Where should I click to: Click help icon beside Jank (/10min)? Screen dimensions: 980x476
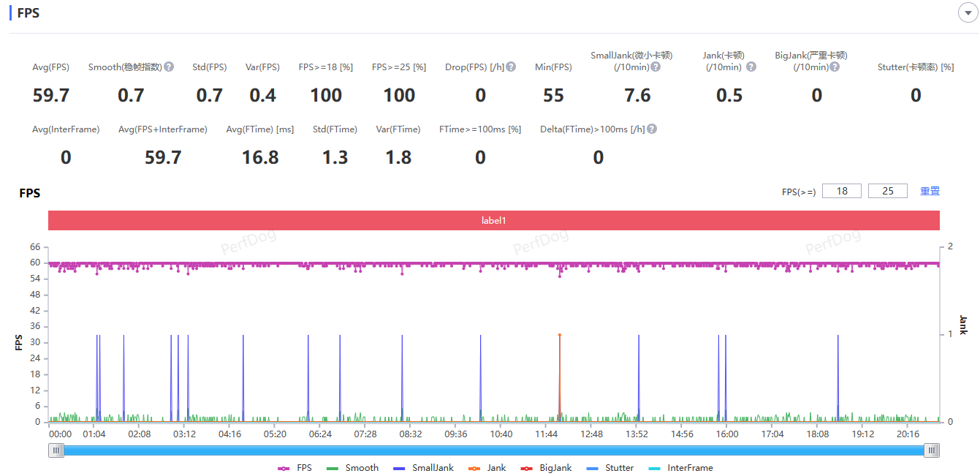click(751, 67)
